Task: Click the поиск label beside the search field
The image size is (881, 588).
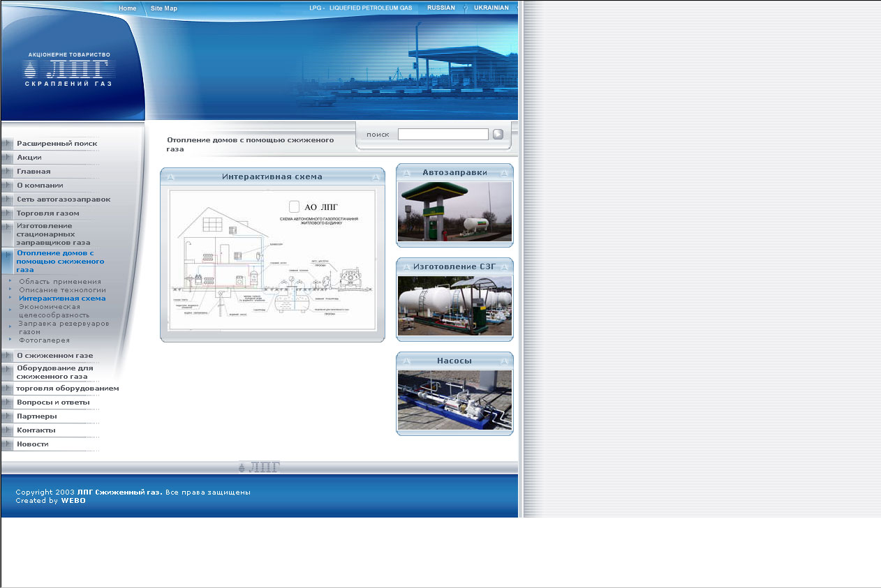Action: (378, 135)
